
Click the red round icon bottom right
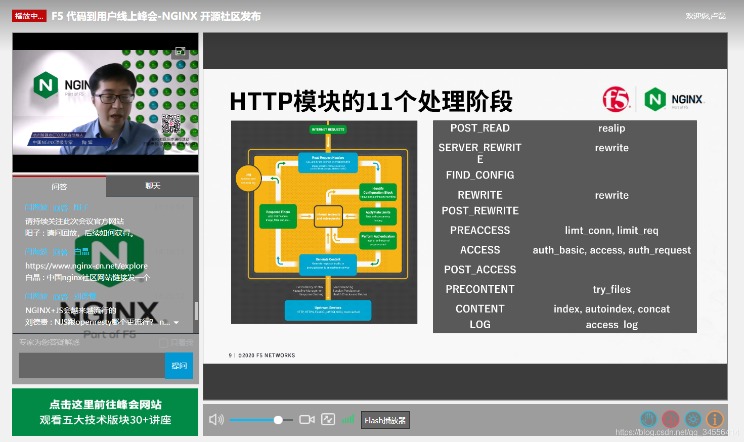click(670, 419)
